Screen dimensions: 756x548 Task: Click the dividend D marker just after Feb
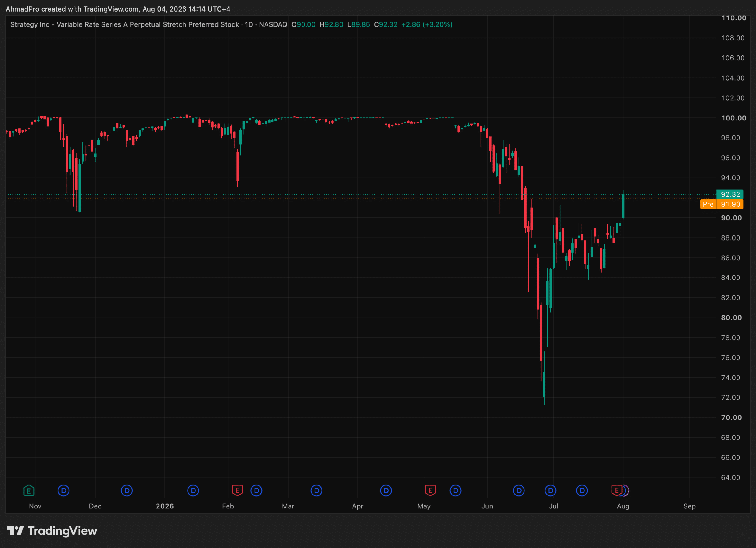[256, 490]
